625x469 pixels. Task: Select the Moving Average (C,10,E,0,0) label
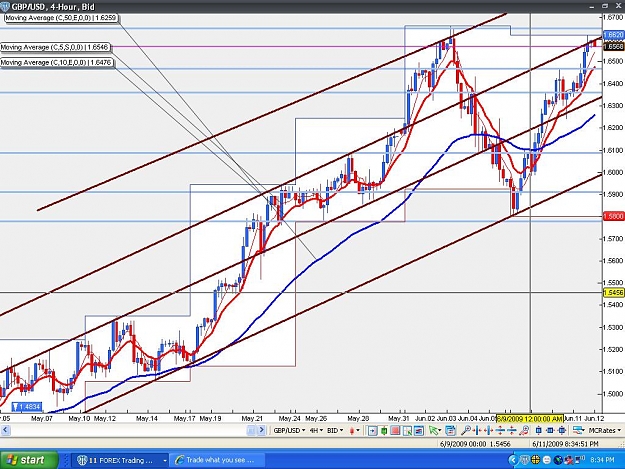(x=57, y=63)
